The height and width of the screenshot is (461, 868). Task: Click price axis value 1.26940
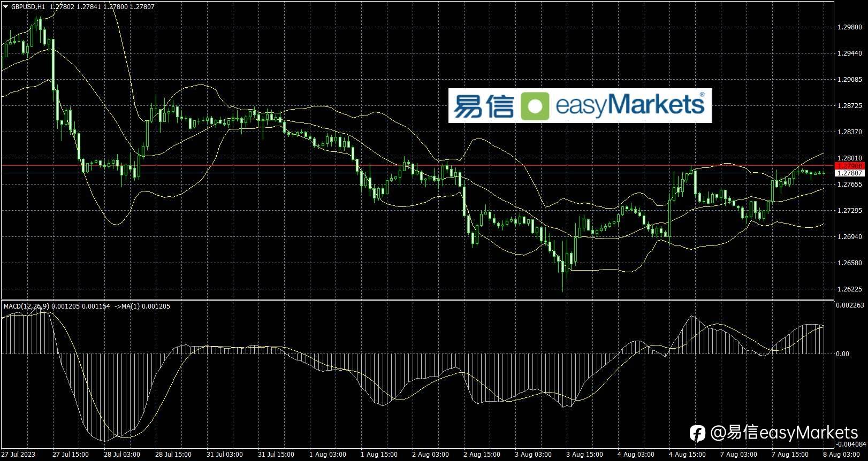point(850,236)
